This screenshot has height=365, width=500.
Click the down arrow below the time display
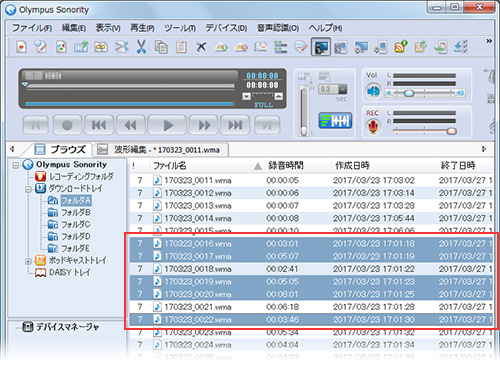(x=246, y=97)
